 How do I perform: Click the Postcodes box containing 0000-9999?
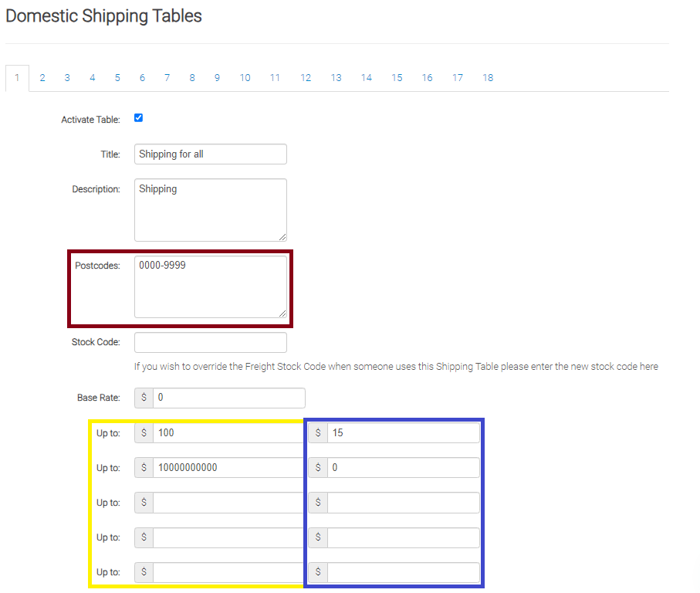[x=210, y=286]
